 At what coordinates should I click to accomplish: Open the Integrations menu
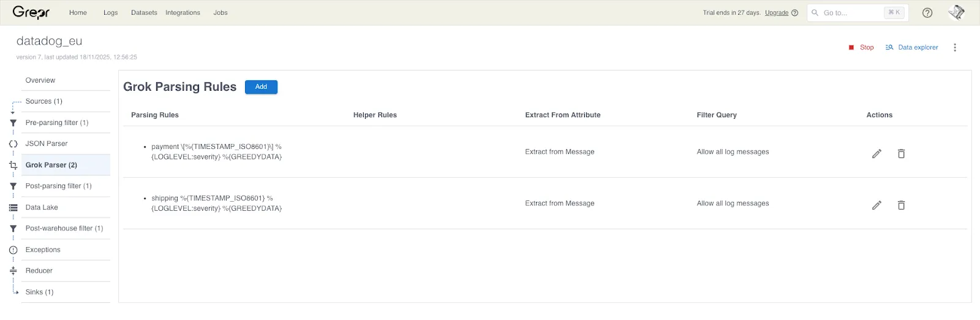pyautogui.click(x=183, y=13)
